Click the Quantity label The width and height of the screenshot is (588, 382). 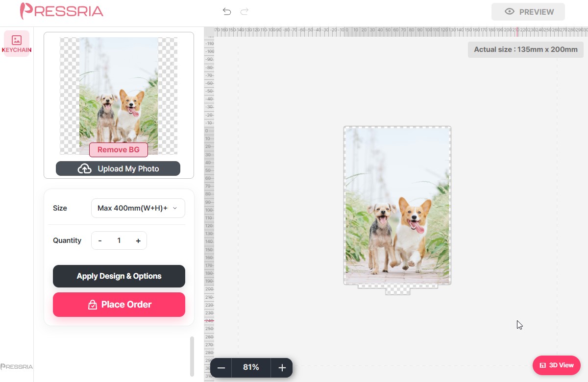coord(67,240)
